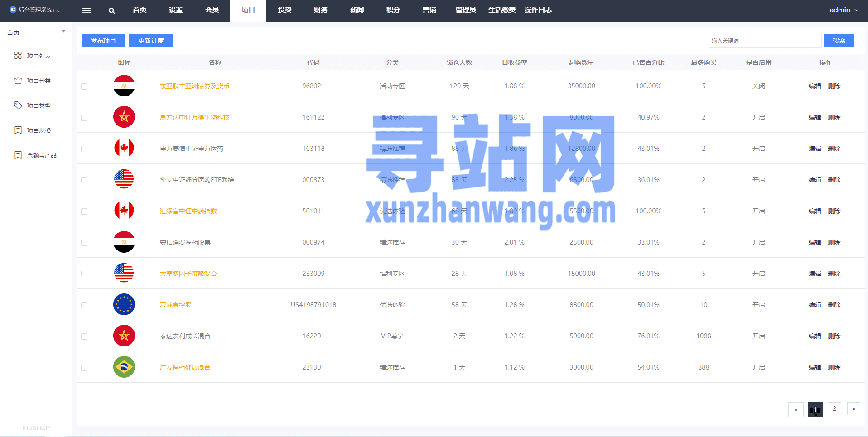Open 项目规格 bookmark icon in sidebar
The height and width of the screenshot is (437, 868).
point(18,130)
